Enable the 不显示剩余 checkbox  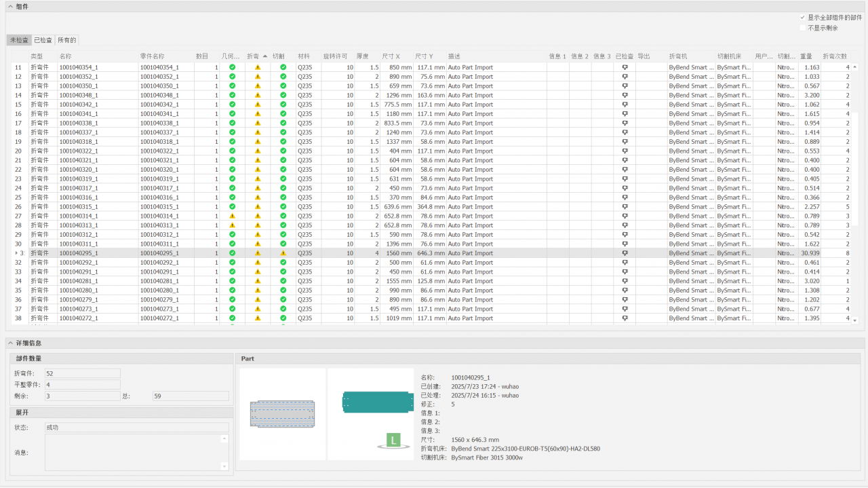803,28
